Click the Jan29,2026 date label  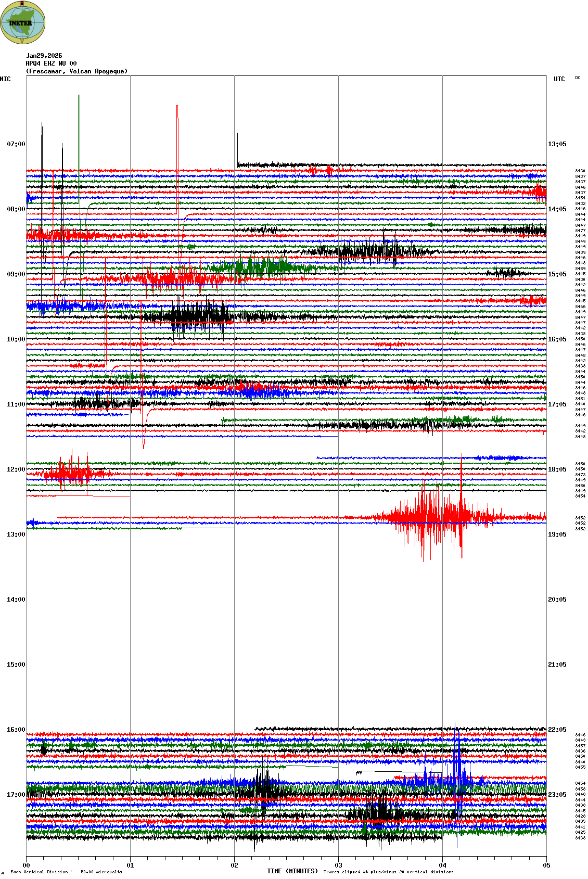[44, 56]
